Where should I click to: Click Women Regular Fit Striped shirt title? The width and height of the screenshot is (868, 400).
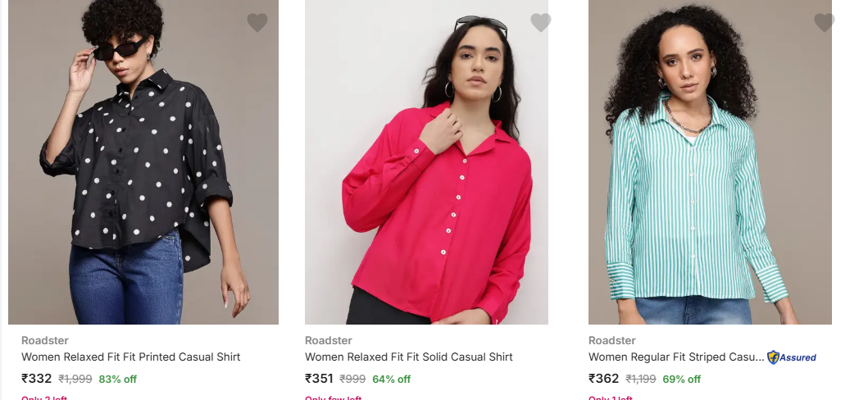tap(676, 357)
